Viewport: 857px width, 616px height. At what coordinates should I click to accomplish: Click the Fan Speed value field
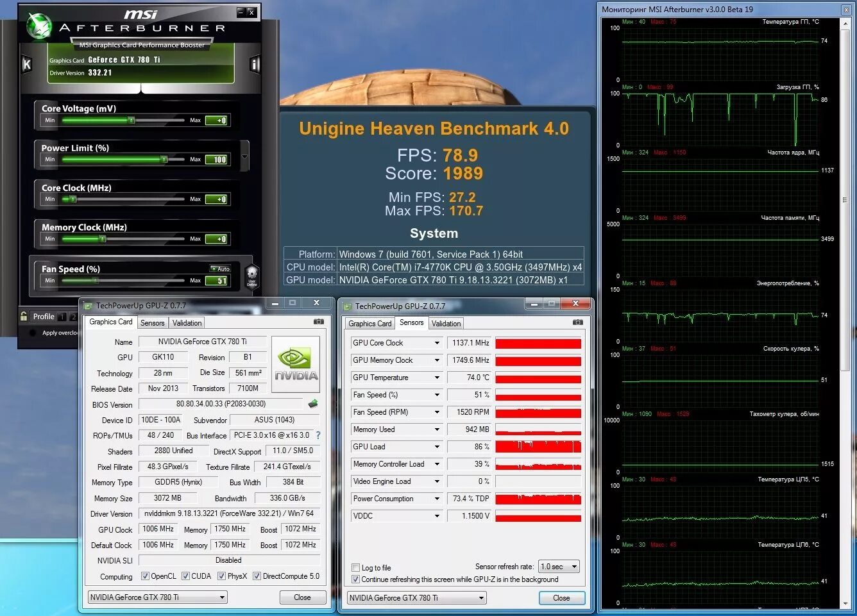click(x=216, y=281)
